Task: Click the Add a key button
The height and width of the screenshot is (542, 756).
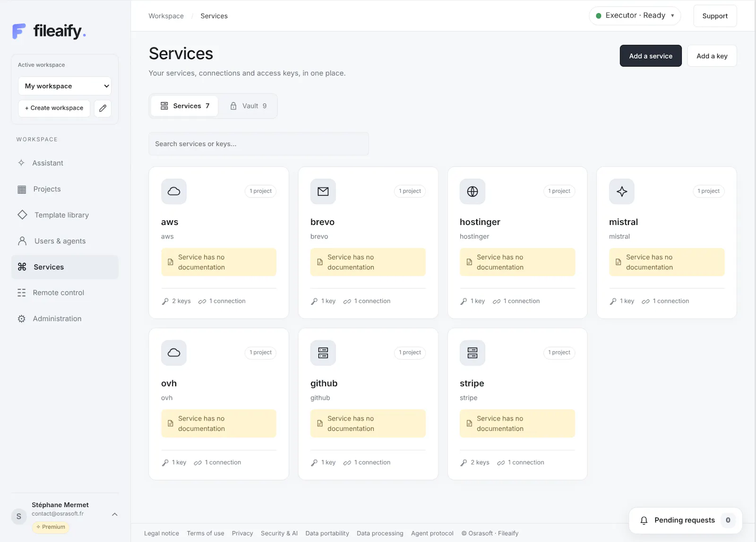Action: coord(712,56)
